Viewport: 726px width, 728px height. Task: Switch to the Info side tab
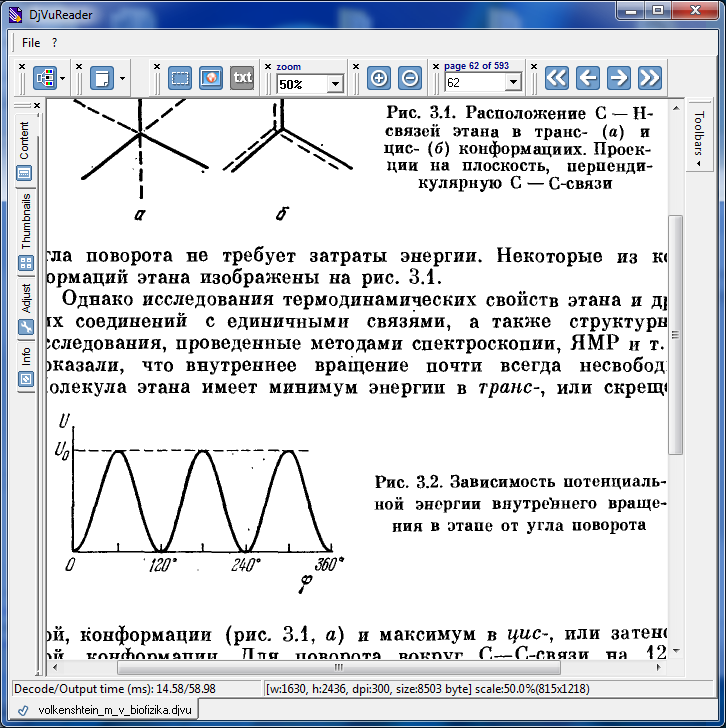(x=26, y=367)
